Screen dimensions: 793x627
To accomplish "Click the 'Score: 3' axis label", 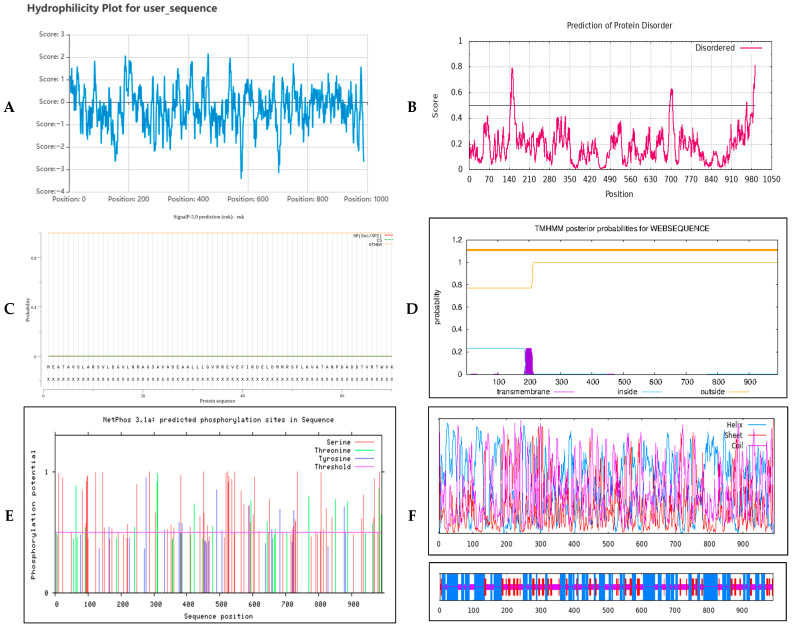I will (x=52, y=34).
